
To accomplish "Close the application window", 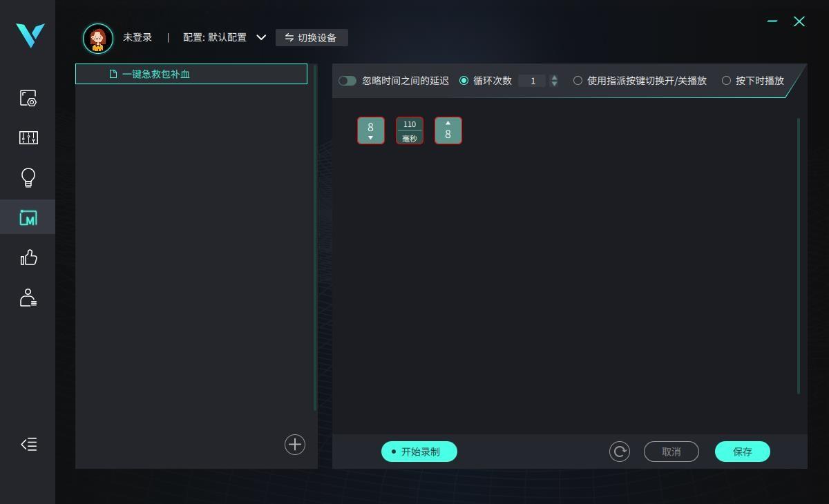I will (x=799, y=21).
